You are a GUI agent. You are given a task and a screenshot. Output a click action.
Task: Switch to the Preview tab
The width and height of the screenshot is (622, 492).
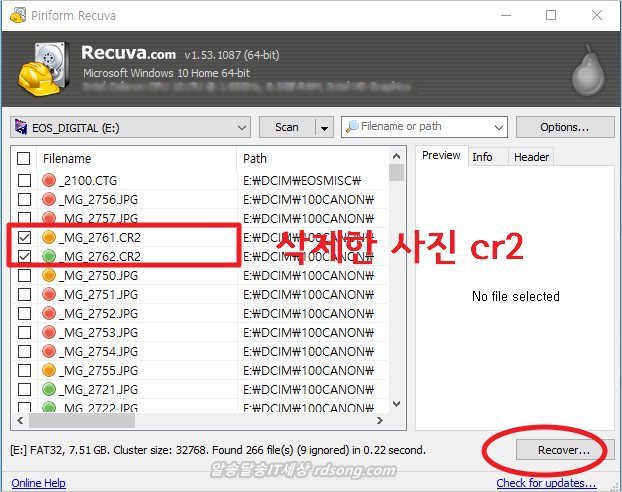441,156
